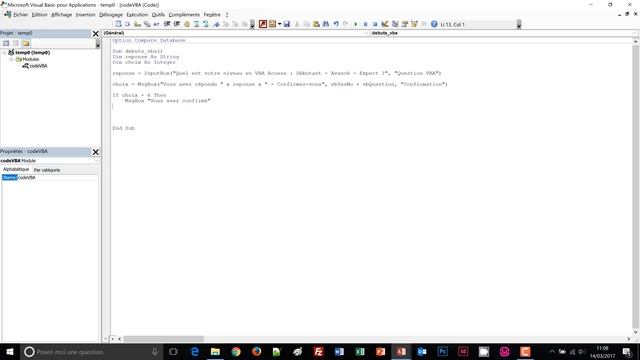The width and height of the screenshot is (640, 360).
Task: Open Find with the binoculars icon
Action: 326,24
